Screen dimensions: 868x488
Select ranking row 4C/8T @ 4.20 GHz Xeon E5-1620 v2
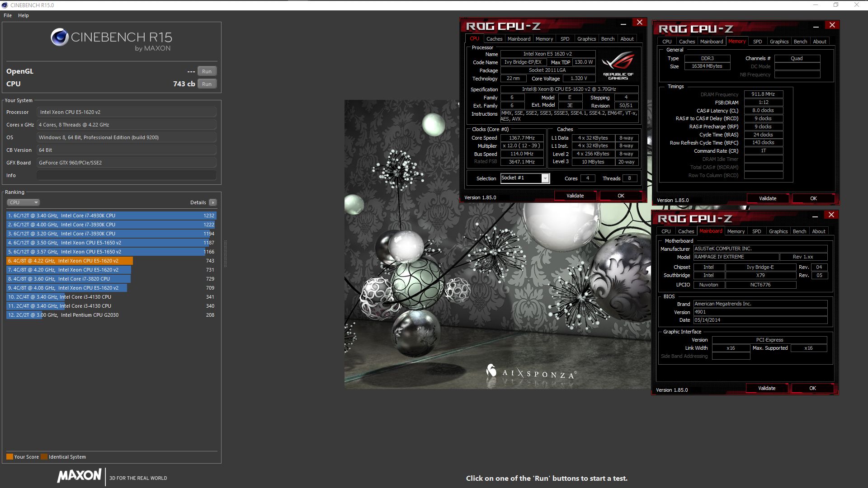(x=111, y=270)
